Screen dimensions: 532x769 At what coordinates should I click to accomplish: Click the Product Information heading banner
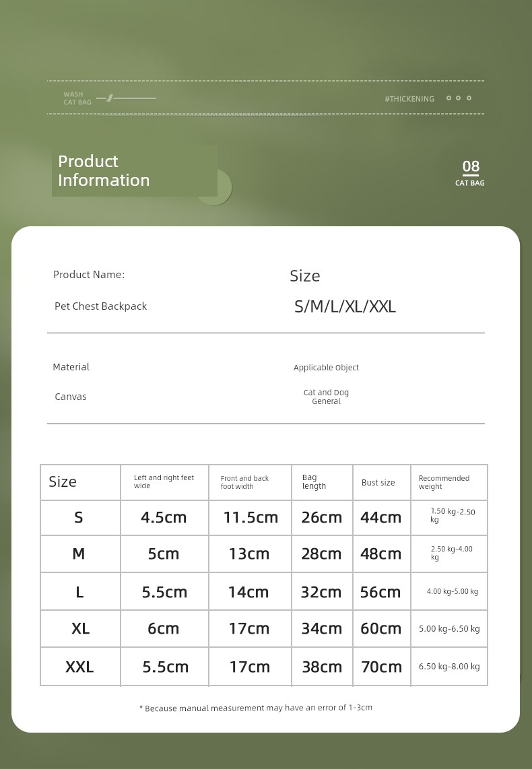tap(135, 170)
